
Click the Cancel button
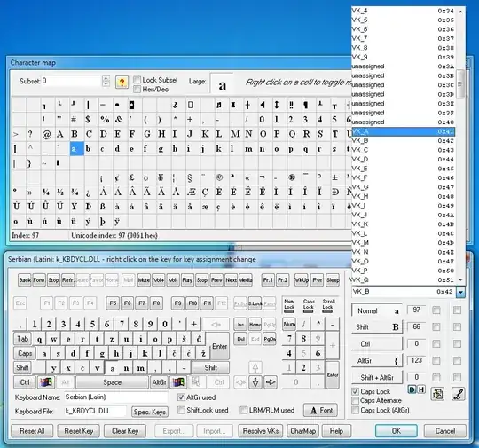click(x=445, y=431)
